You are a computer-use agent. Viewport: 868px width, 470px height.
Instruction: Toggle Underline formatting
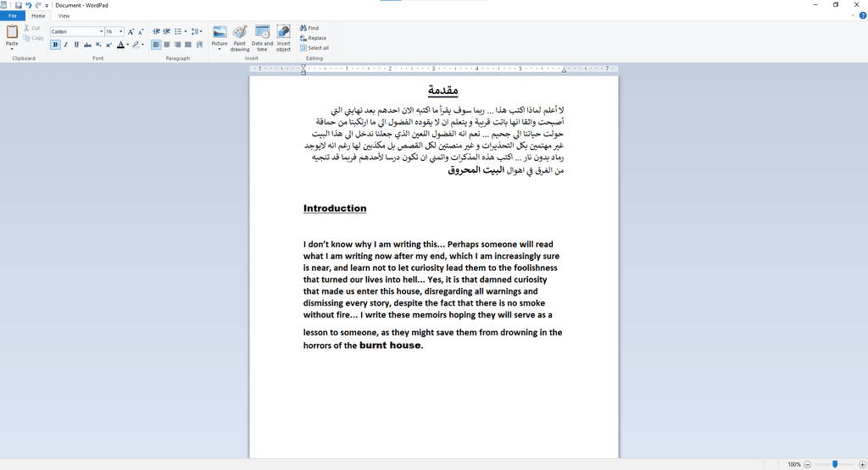click(x=76, y=45)
